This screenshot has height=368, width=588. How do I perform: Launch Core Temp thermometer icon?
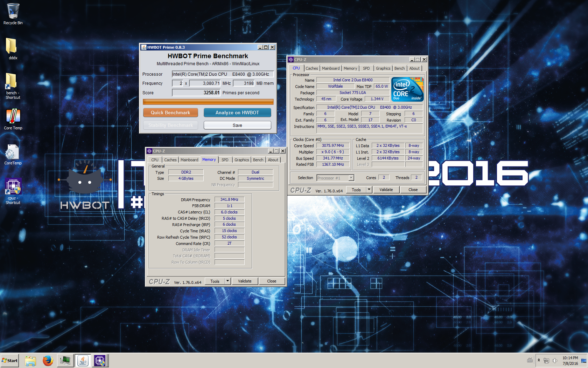[x=13, y=119]
